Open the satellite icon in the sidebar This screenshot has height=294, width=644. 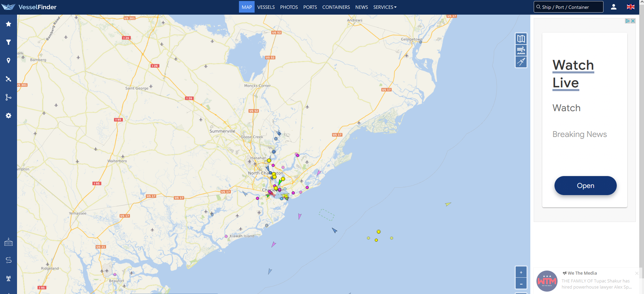[x=9, y=79]
